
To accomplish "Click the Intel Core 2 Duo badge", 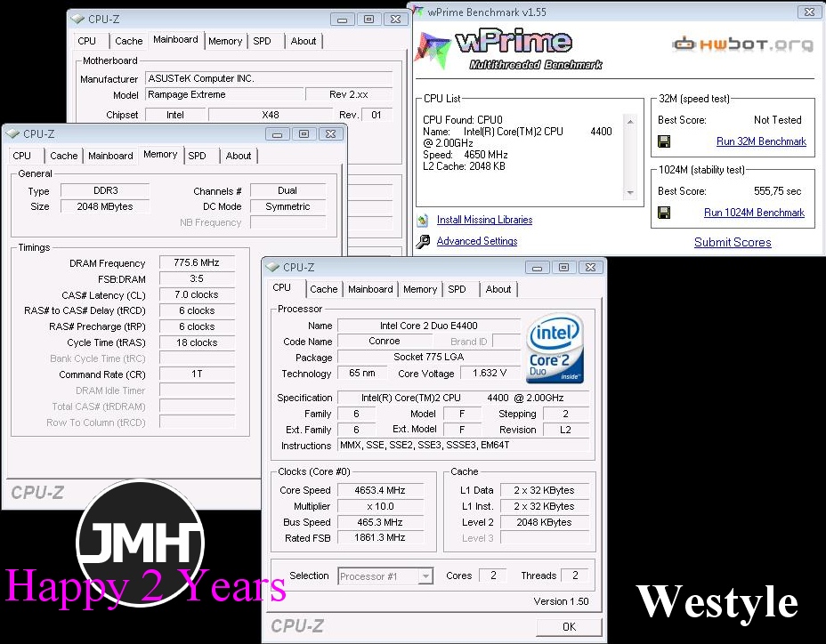I will pos(555,349).
